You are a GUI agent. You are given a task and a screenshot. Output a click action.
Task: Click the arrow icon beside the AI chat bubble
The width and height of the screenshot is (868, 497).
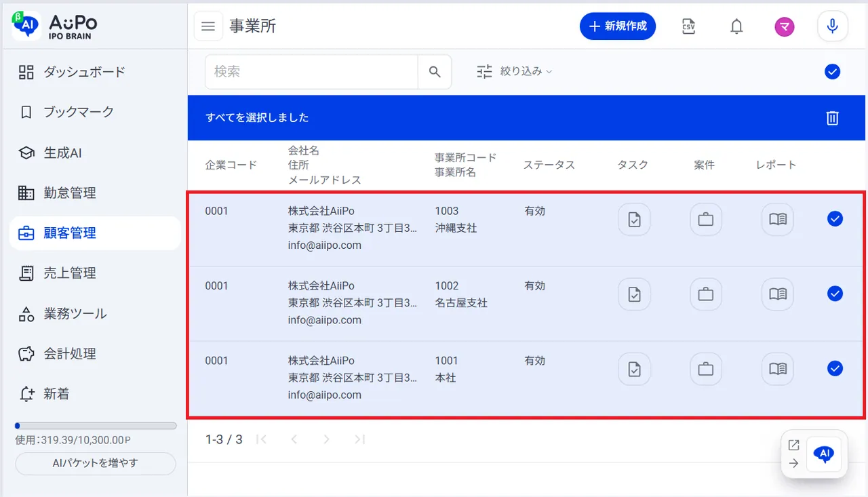coord(793,464)
